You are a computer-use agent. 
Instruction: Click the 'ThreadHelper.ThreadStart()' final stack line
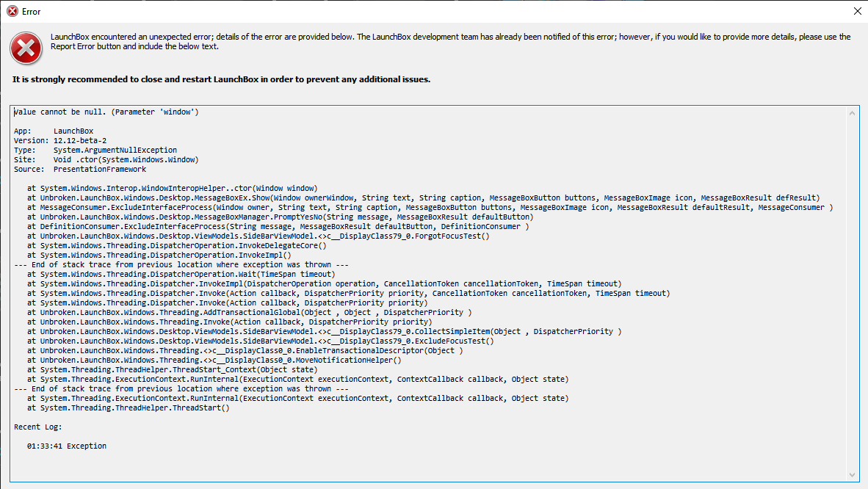129,407
